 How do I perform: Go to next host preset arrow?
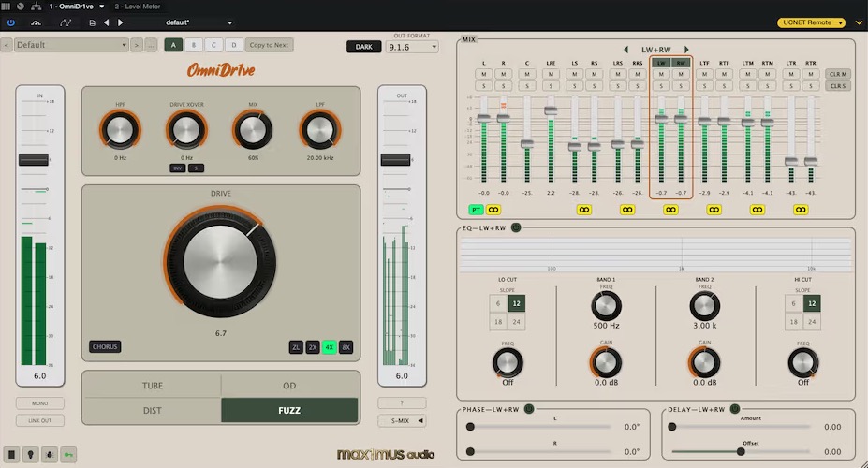(120, 22)
